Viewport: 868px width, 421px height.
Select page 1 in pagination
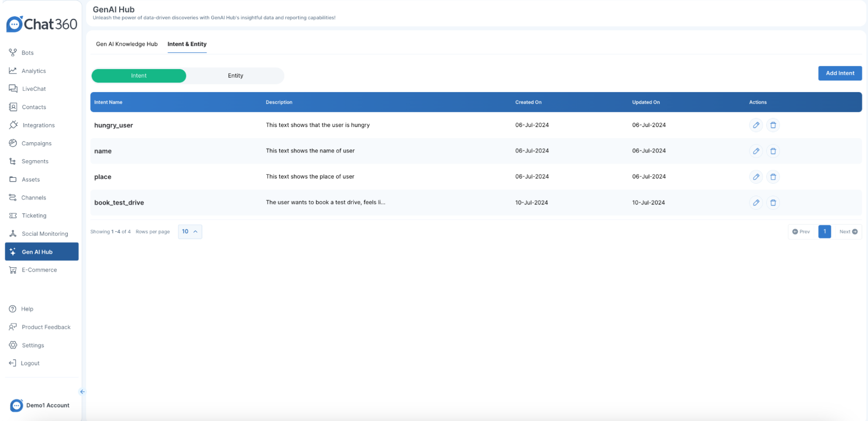(824, 231)
